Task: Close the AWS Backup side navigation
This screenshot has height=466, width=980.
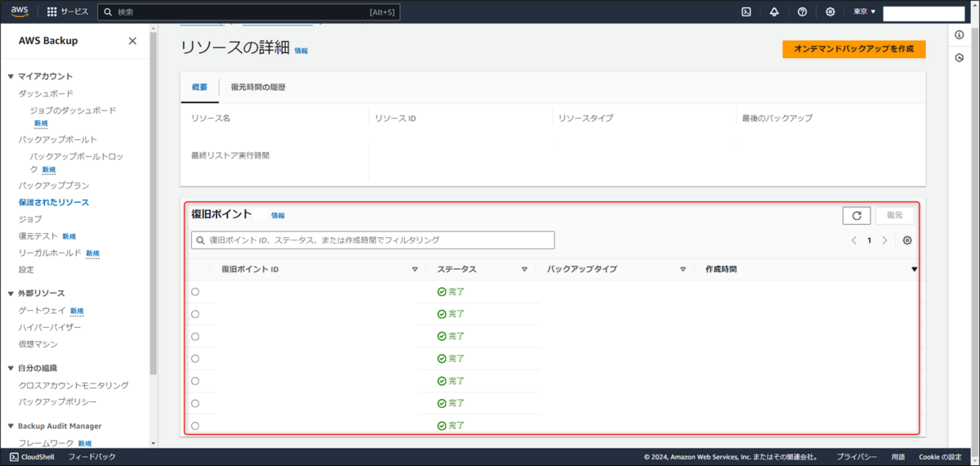Action: [132, 41]
